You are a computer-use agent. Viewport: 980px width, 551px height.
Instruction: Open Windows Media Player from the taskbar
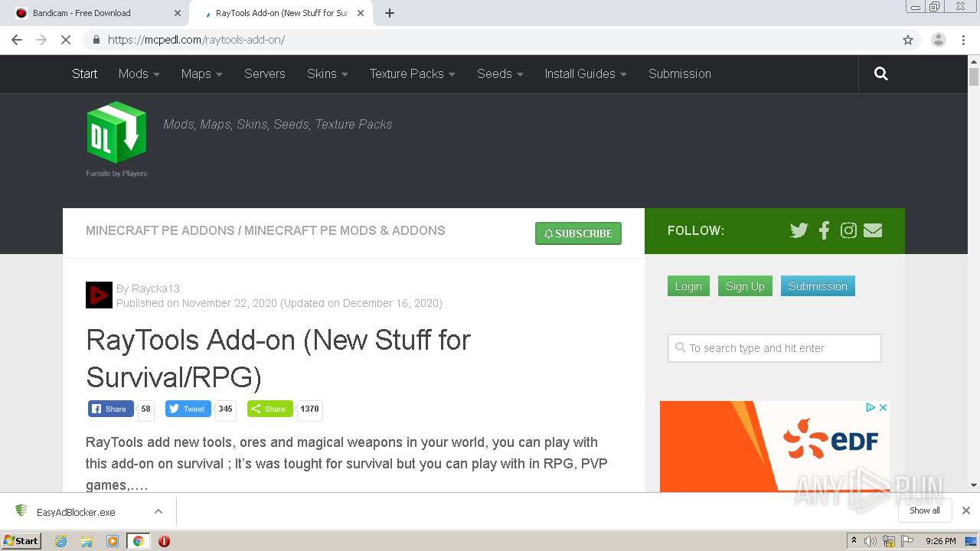113,541
